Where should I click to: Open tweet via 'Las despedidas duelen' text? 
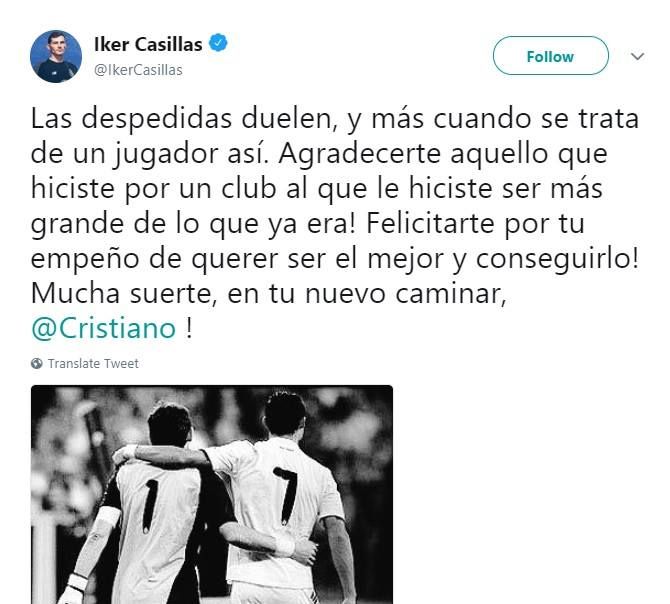[x=181, y=118]
